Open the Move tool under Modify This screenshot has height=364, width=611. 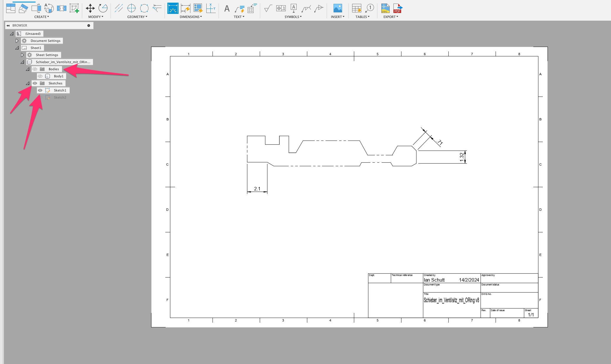coord(90,8)
